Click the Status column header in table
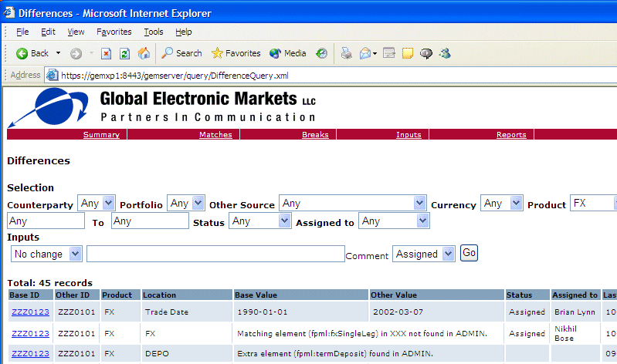The width and height of the screenshot is (617, 364). (527, 295)
